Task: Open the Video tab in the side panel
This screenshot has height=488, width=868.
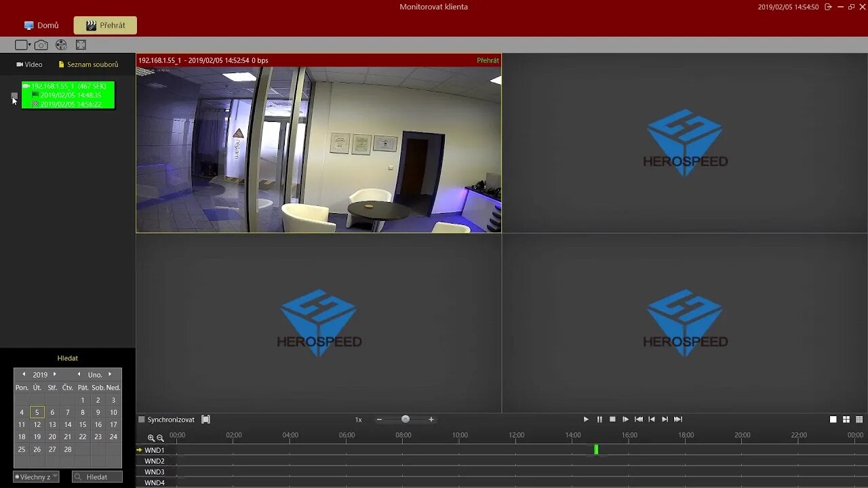Action: 29,64
